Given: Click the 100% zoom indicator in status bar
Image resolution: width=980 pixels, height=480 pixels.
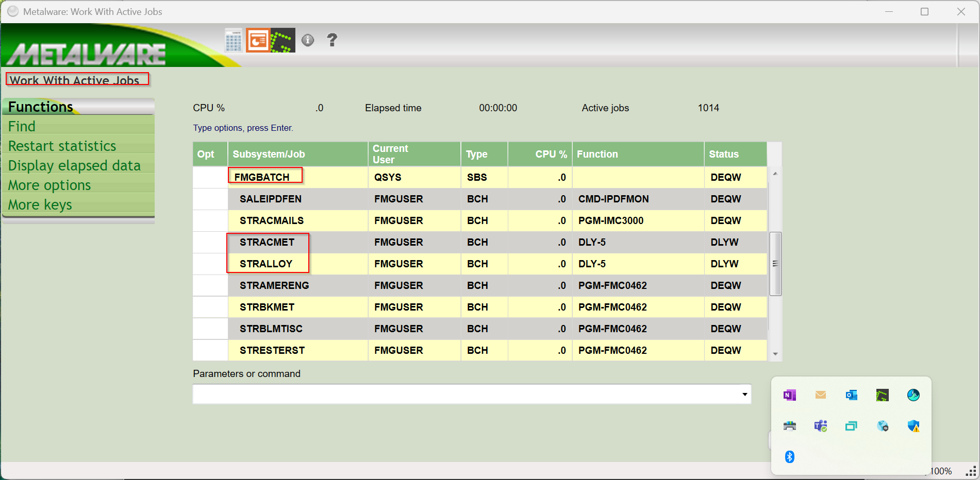Looking at the screenshot, I should click(x=941, y=471).
